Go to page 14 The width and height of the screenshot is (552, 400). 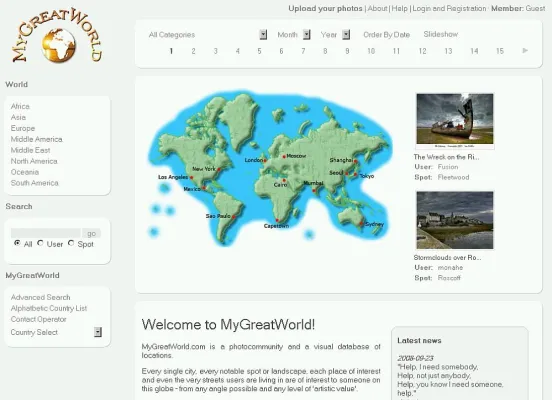(x=474, y=51)
